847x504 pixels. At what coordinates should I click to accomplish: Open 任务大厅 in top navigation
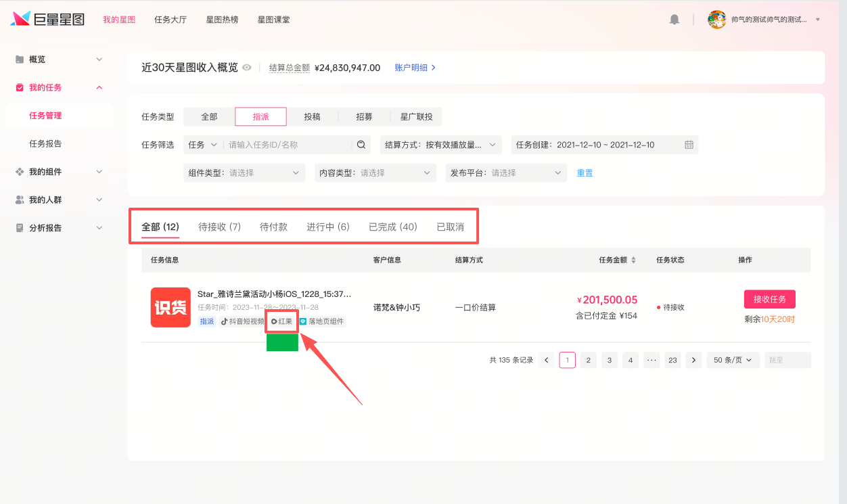click(170, 20)
